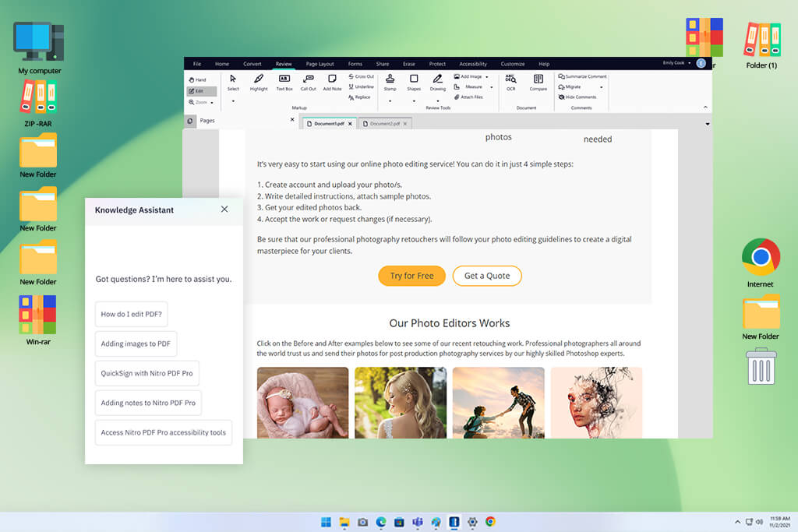Expand the Select tool dropdown arrow
798x532 pixels.
(233, 101)
